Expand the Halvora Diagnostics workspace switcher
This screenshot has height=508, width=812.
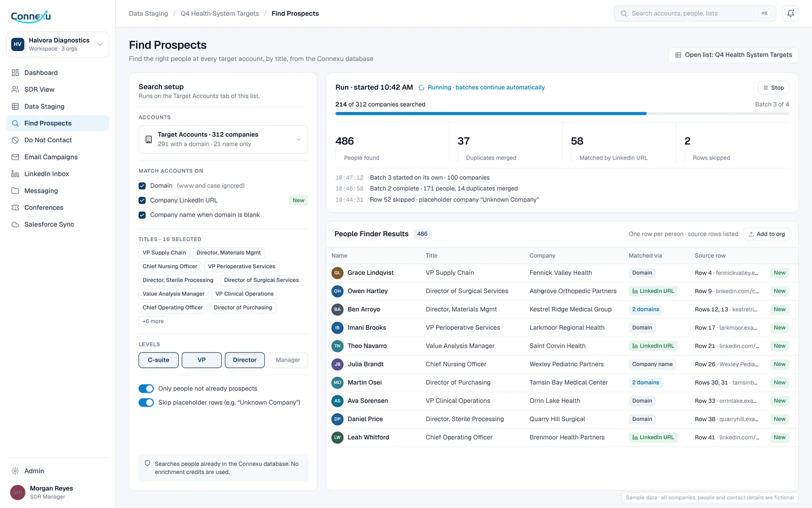coord(57,44)
